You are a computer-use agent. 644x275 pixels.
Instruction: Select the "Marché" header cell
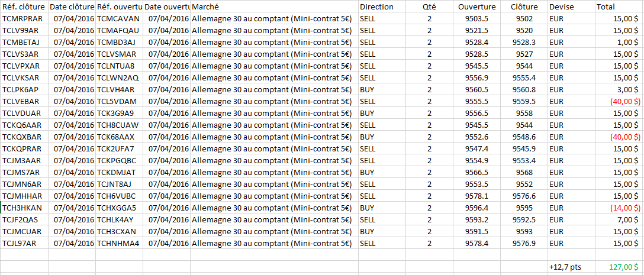(274, 7)
